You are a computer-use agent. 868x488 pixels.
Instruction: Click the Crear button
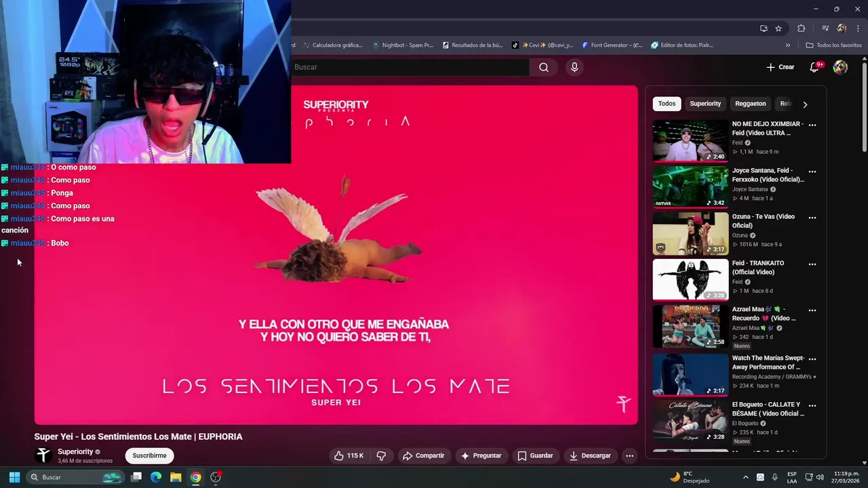click(x=780, y=67)
